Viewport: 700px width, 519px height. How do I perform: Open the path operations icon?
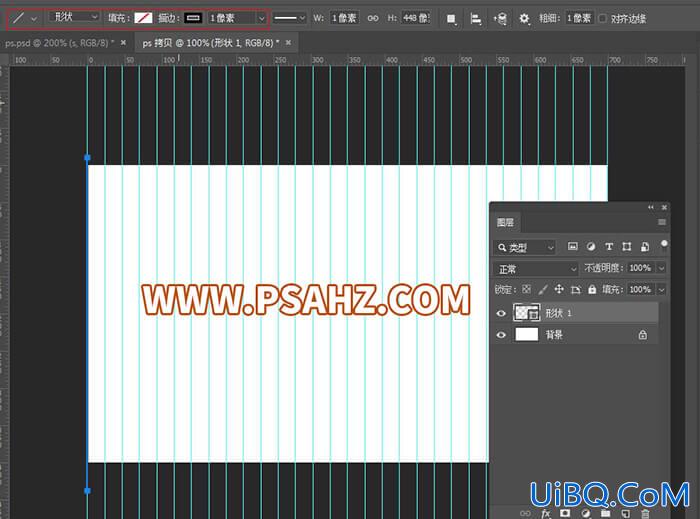(451, 19)
